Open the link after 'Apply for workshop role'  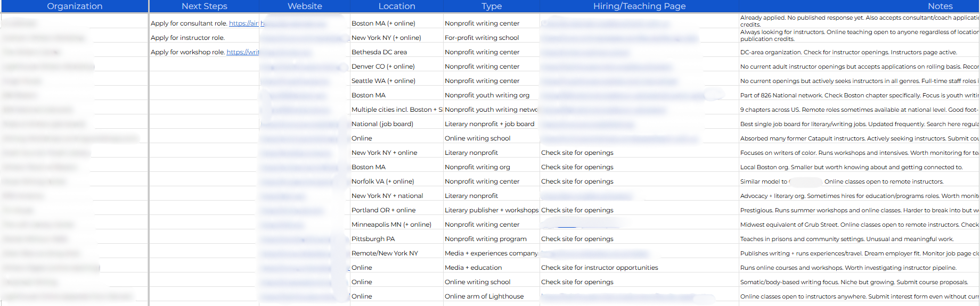point(243,52)
